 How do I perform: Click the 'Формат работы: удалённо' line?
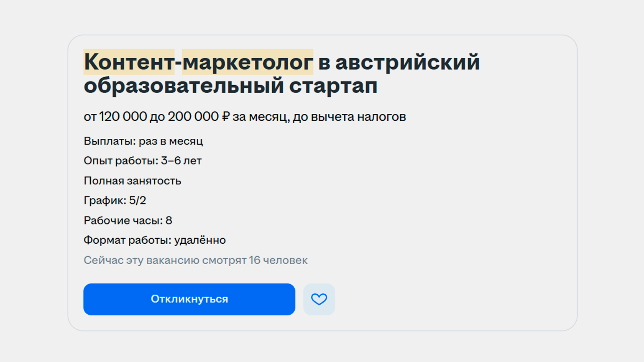155,240
